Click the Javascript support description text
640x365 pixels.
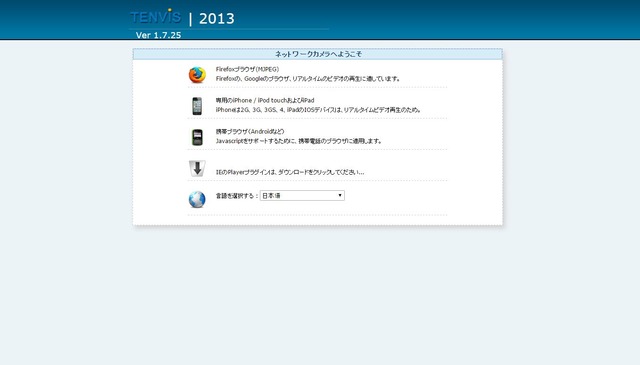pos(299,141)
